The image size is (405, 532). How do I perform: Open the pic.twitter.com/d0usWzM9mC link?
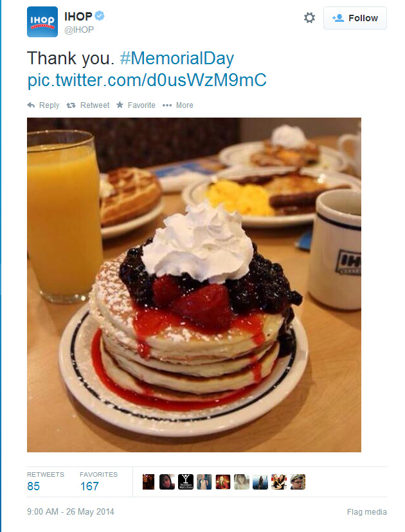(x=147, y=80)
